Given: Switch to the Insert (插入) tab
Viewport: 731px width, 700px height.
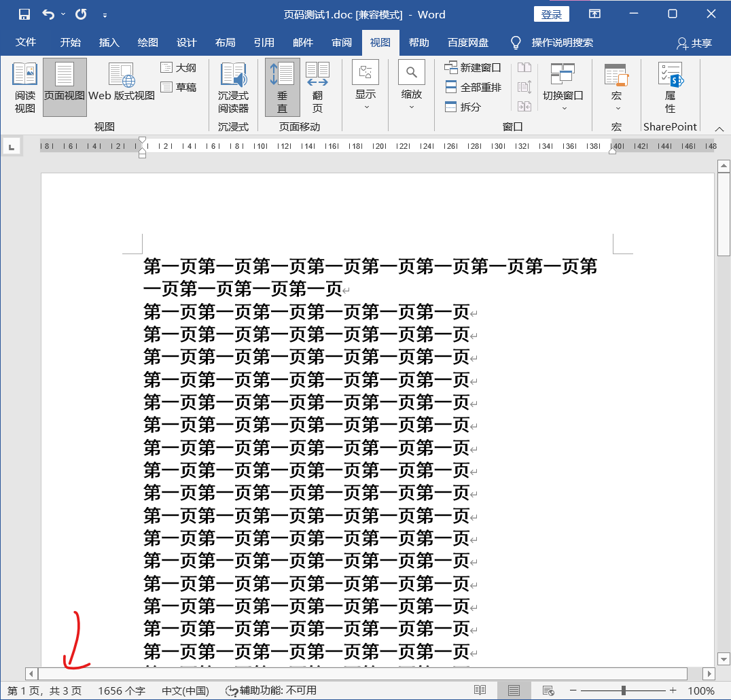Looking at the screenshot, I should pos(109,42).
